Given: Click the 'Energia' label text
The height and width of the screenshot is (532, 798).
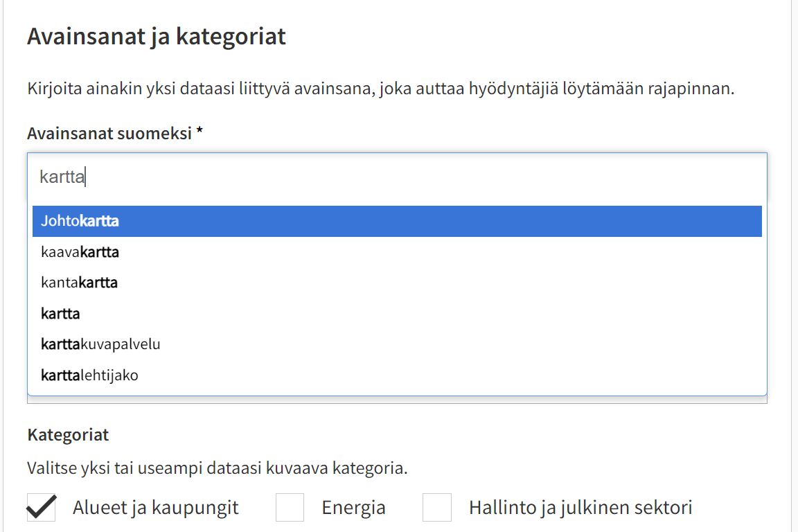Looking at the screenshot, I should tap(353, 508).
